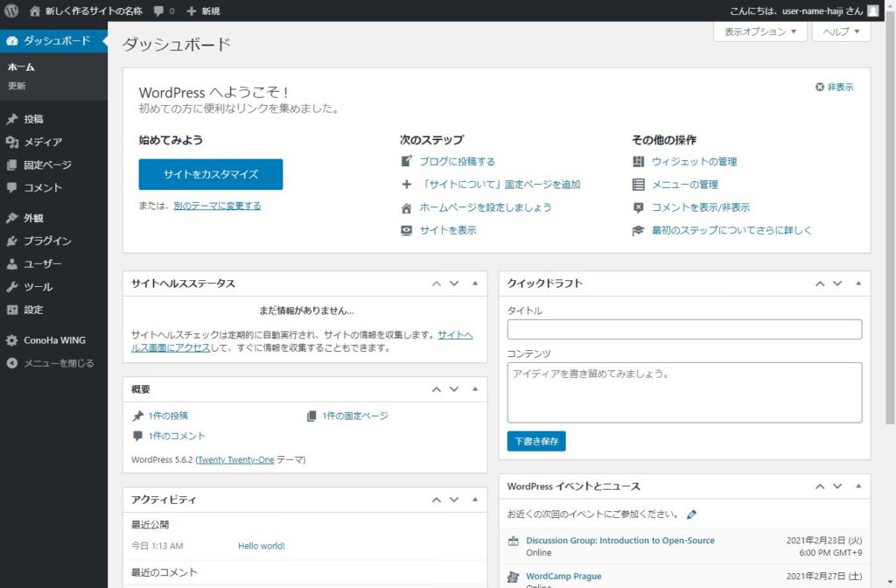Click the サイトをカスタマイズ button

210,174
